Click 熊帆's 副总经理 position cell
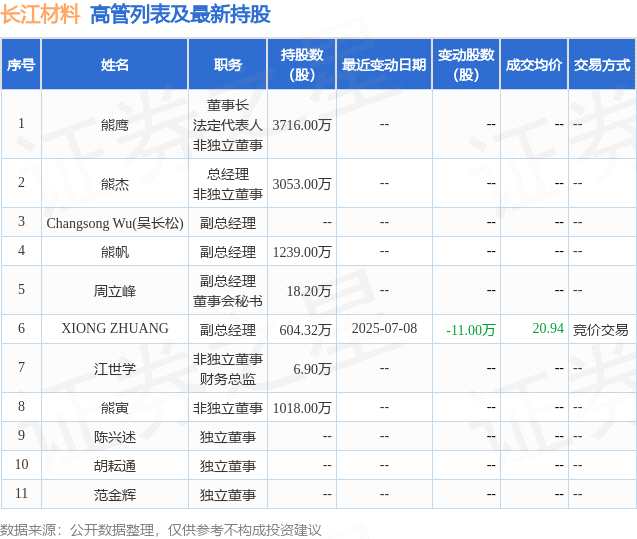Image resolution: width=637 pixels, height=539 pixels. tap(228, 252)
